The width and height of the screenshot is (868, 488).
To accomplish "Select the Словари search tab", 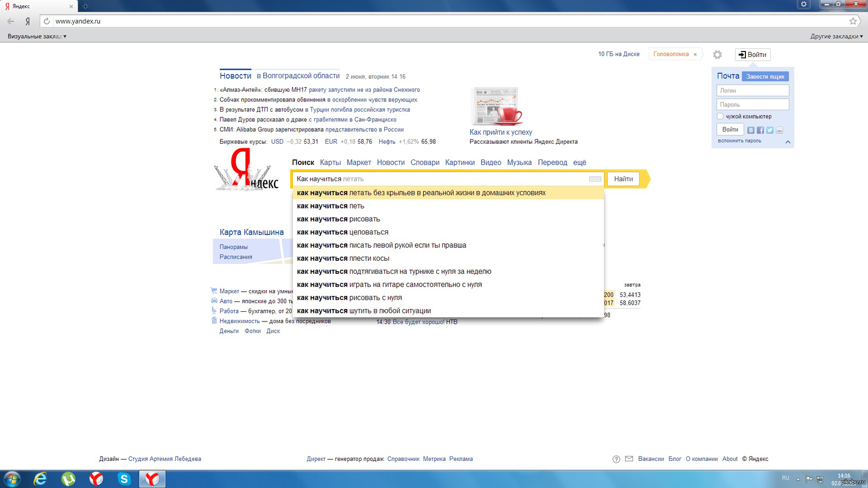I will click(425, 163).
